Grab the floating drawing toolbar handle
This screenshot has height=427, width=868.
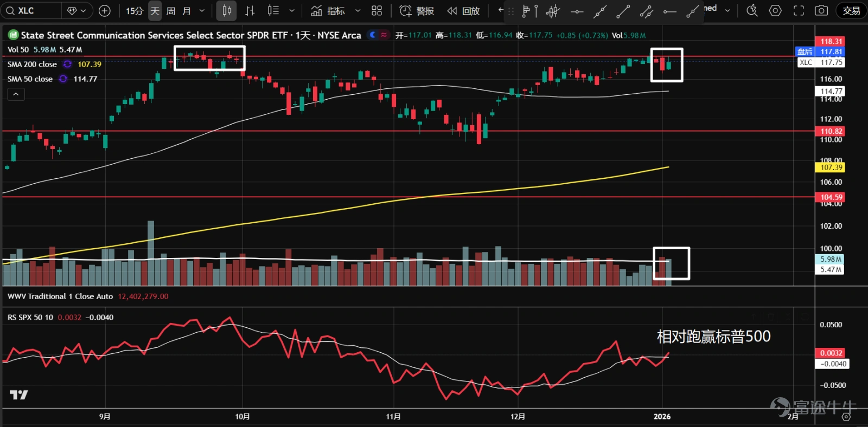click(x=510, y=11)
